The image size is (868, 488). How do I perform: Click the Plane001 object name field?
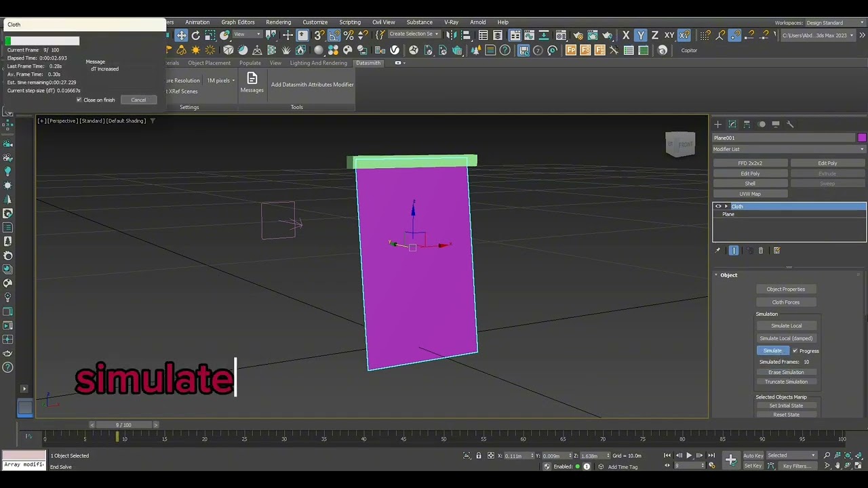783,138
